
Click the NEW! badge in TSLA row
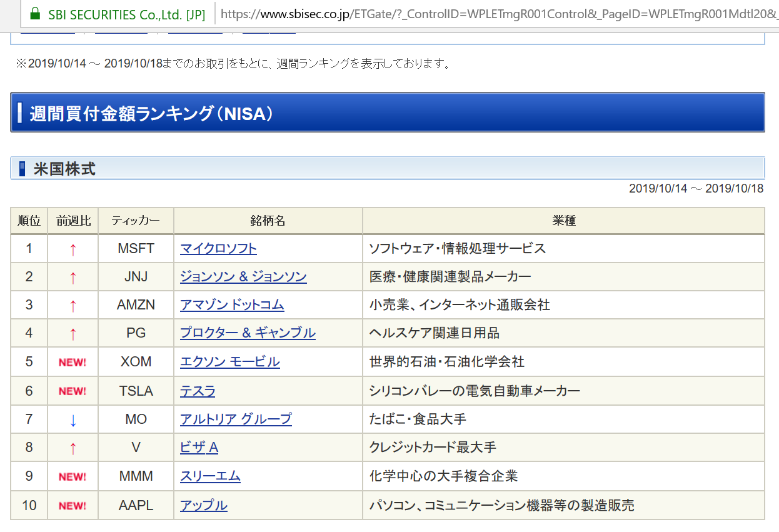pyautogui.click(x=73, y=391)
